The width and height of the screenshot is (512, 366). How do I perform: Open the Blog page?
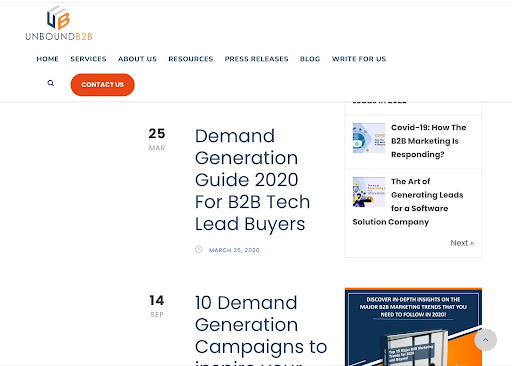coord(310,59)
